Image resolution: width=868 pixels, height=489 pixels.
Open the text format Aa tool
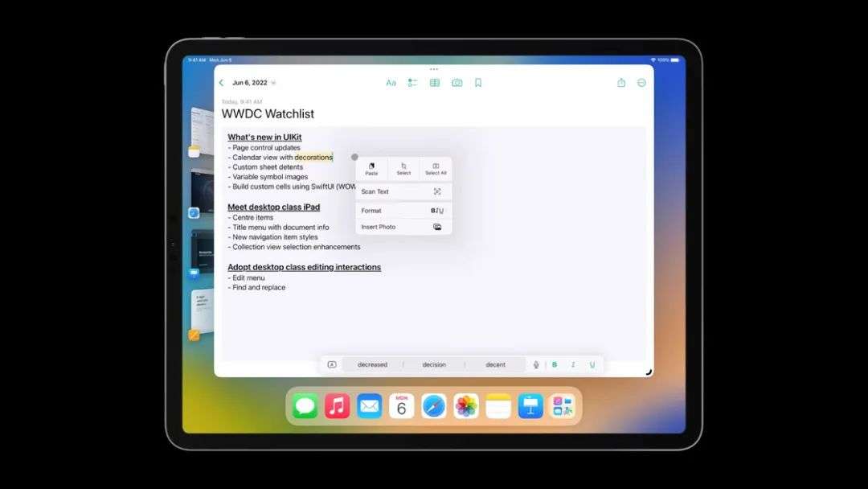pos(391,83)
